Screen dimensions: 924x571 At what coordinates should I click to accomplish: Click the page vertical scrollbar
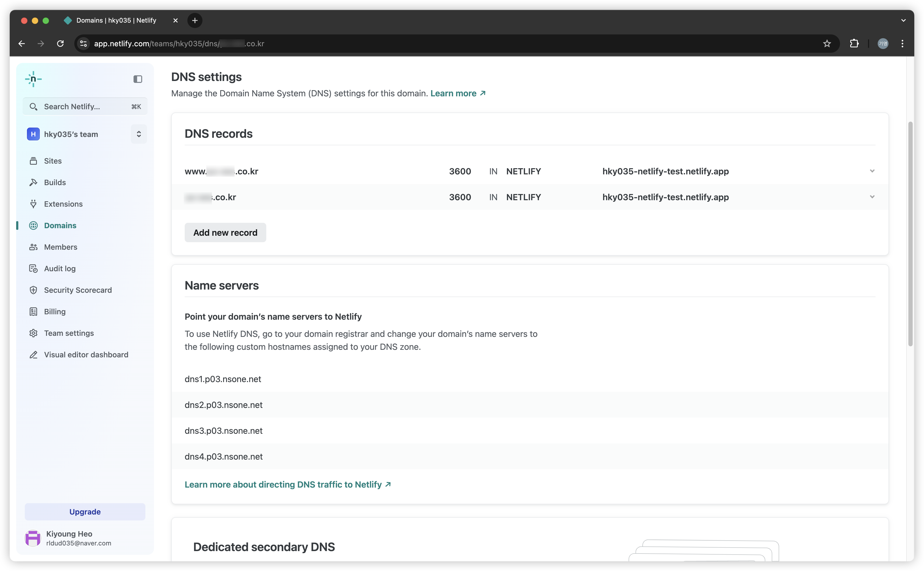point(910,233)
